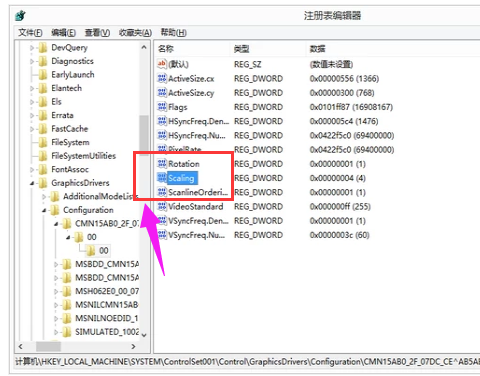Open the 收藏夹(A) menu

pyautogui.click(x=135, y=33)
